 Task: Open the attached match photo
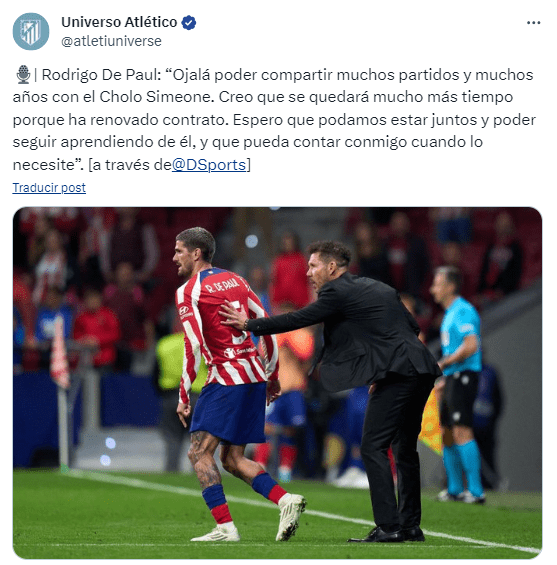pos(277,382)
